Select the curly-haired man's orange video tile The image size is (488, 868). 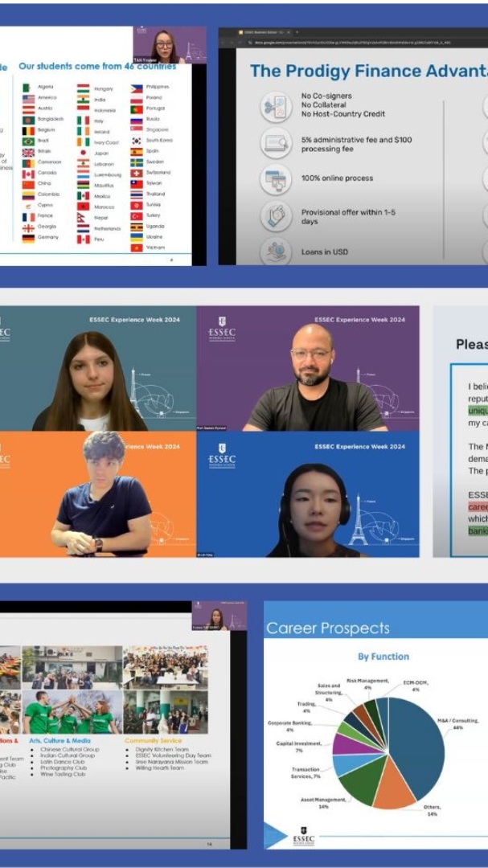(98, 494)
